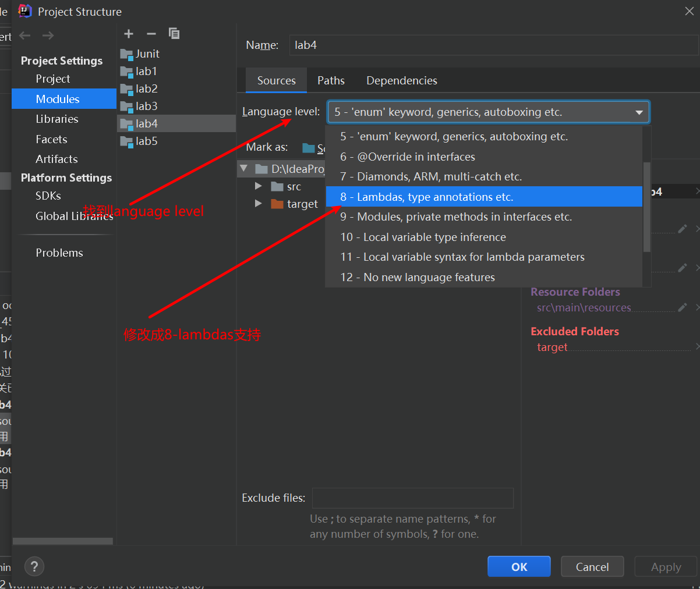
Task: Collapse the D:\IdeaPro content root
Action: click(244, 169)
